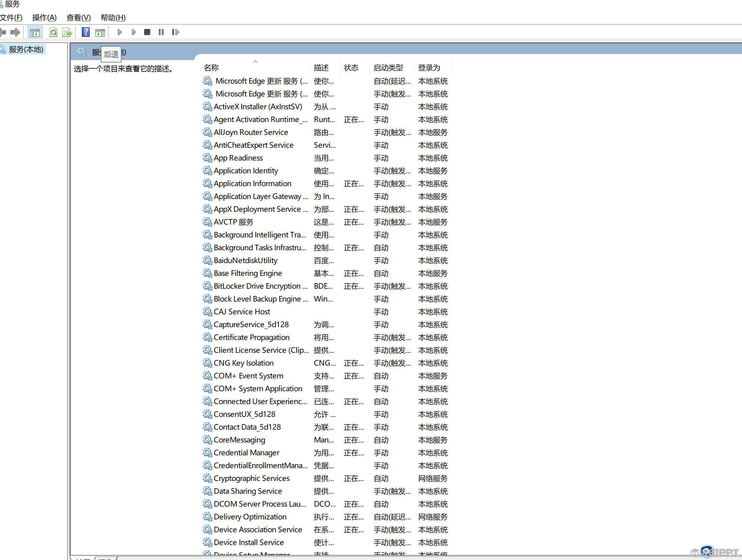Select the AVCTP 服务 row
This screenshot has width=742, height=560.
(326, 222)
